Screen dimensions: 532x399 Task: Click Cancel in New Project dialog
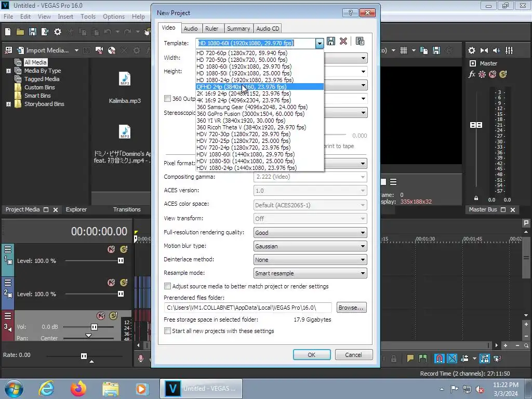[353, 354]
